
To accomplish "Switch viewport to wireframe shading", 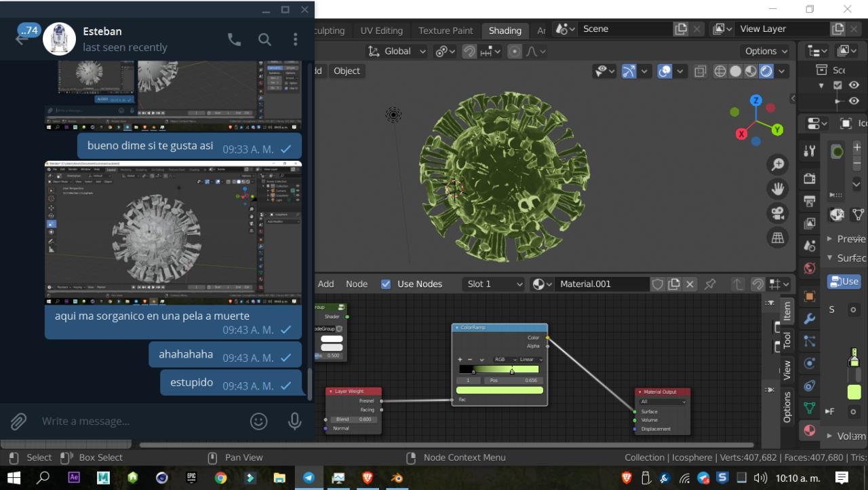I will 720,71.
